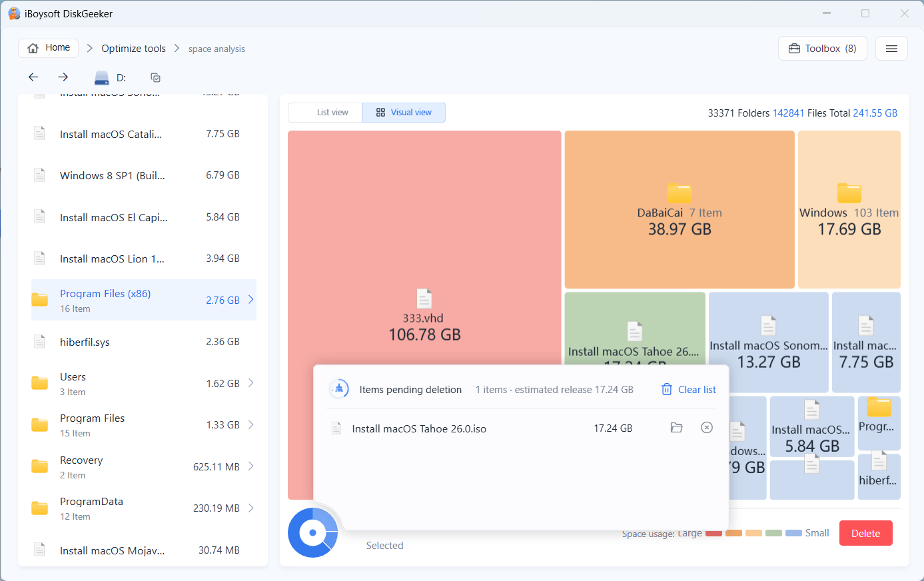Select the Windows 8 SP1 (Buil... row text

tap(112, 176)
